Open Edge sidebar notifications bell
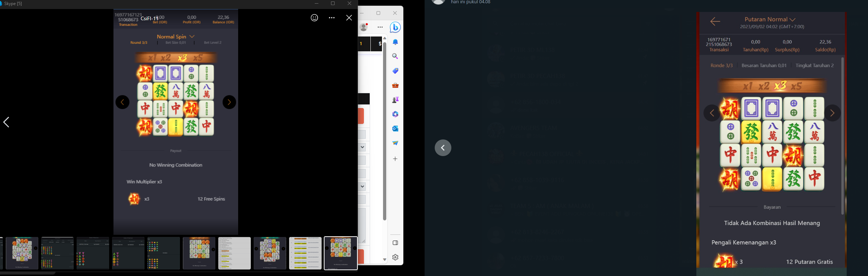This screenshot has width=868, height=276. tap(395, 42)
